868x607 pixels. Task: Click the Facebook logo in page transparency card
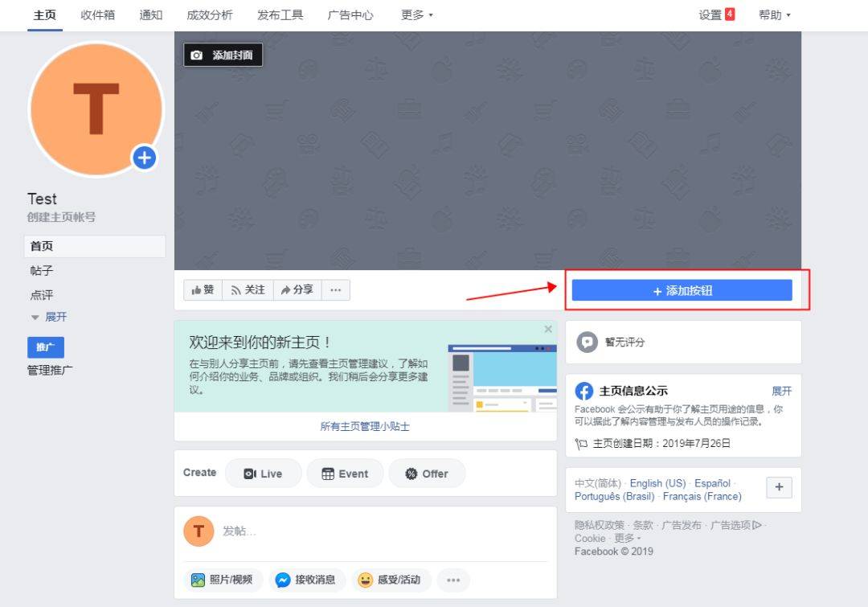pos(584,391)
